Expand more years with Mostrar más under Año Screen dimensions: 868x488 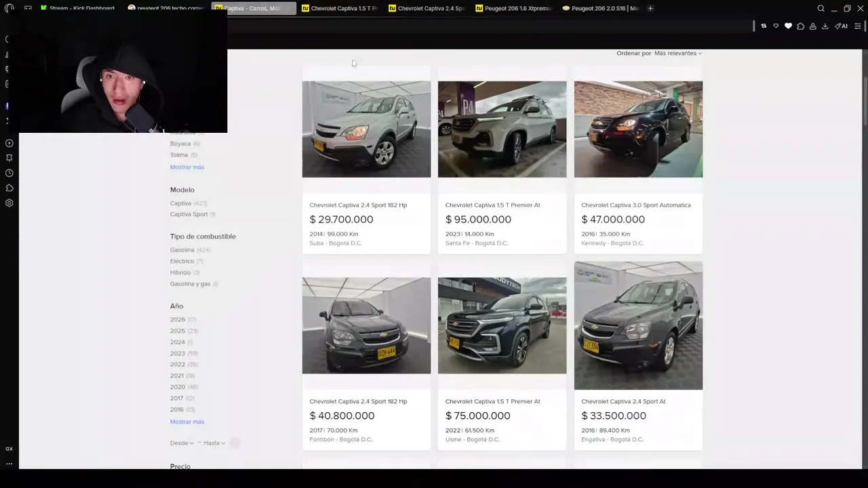(x=187, y=422)
